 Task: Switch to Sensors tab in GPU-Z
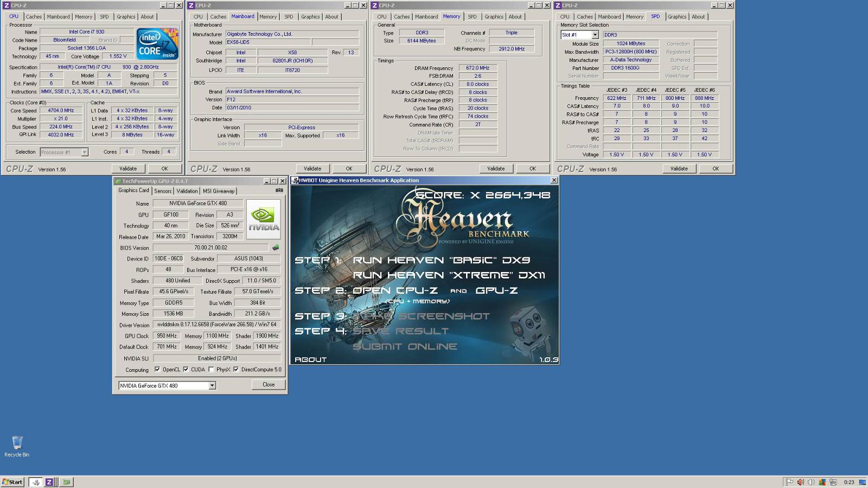tap(163, 191)
